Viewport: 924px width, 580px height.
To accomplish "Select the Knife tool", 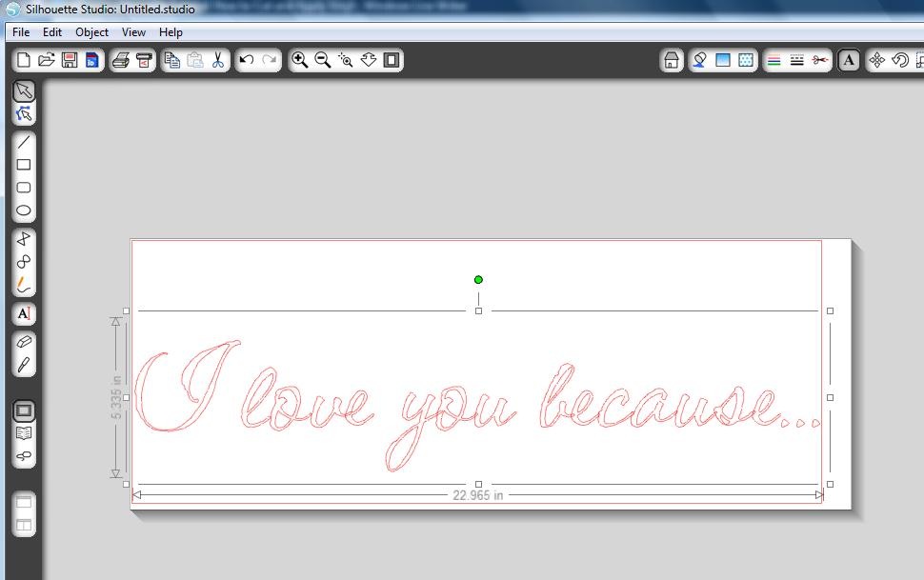I will 24,365.
